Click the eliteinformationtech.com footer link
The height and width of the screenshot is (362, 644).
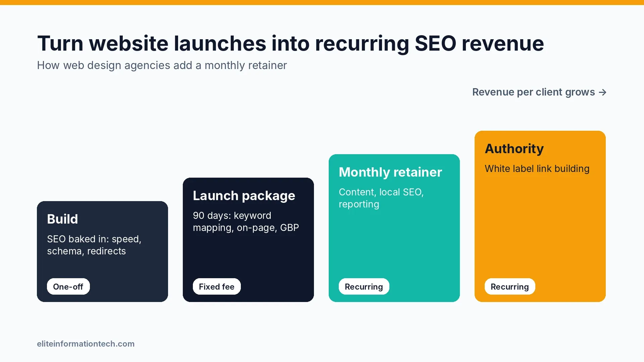pyautogui.click(x=86, y=344)
